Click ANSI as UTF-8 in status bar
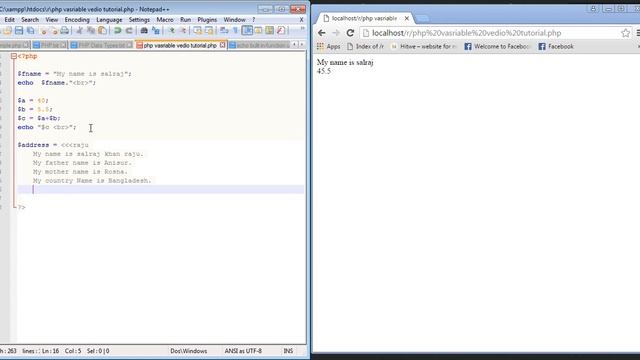 (243, 351)
